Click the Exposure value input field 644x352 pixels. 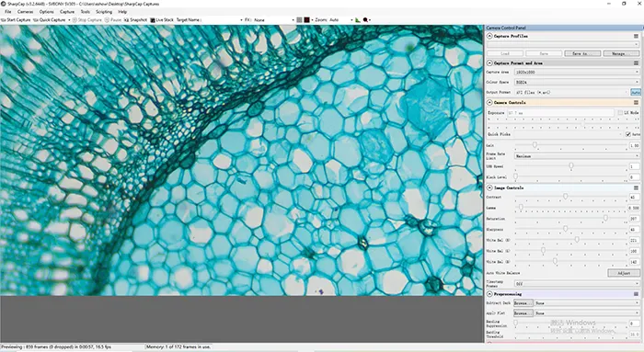(560, 113)
